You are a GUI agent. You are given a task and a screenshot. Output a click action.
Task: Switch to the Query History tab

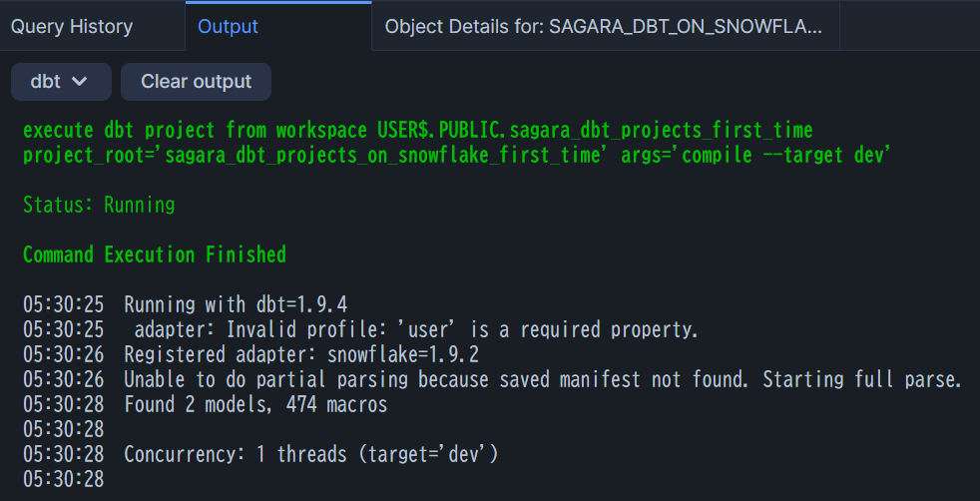pos(72,27)
